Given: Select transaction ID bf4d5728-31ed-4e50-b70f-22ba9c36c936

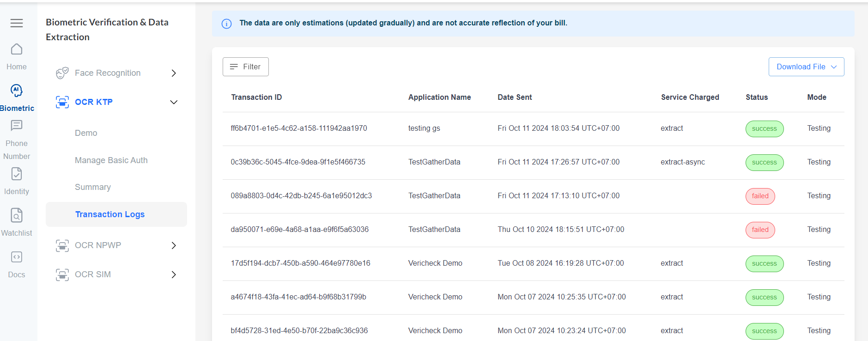Looking at the screenshot, I should (x=299, y=331).
